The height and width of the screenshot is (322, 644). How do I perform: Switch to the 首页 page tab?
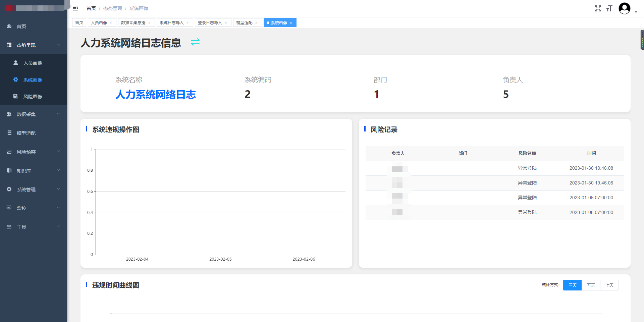79,22
